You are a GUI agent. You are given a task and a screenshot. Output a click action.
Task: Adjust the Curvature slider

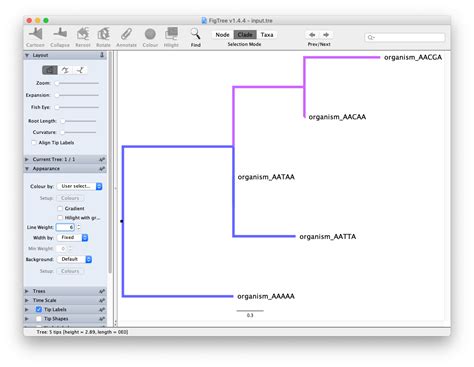click(79, 132)
